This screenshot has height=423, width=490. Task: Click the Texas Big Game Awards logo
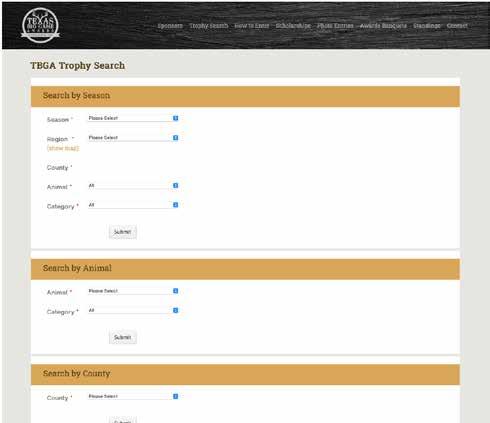pyautogui.click(x=40, y=25)
